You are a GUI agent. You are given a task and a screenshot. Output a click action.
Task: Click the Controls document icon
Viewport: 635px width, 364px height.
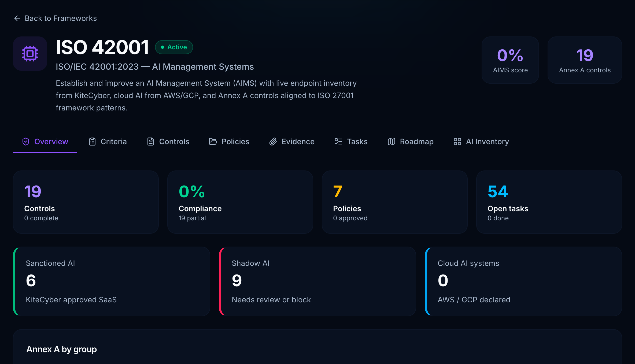(x=151, y=142)
